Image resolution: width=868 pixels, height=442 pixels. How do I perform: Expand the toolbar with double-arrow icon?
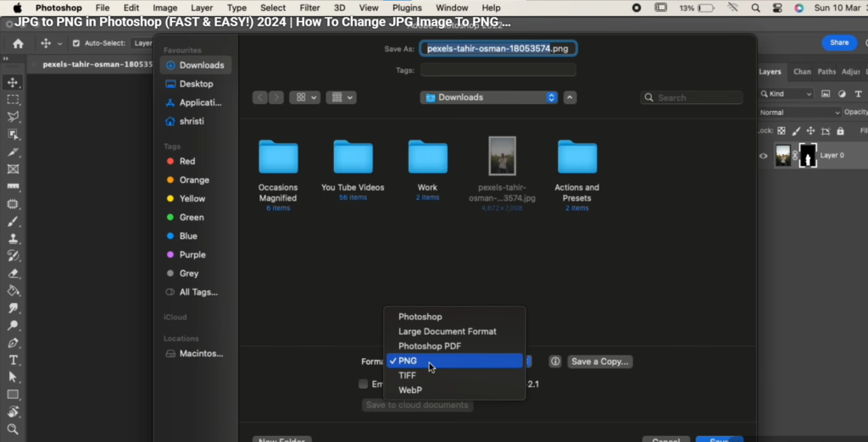6,58
